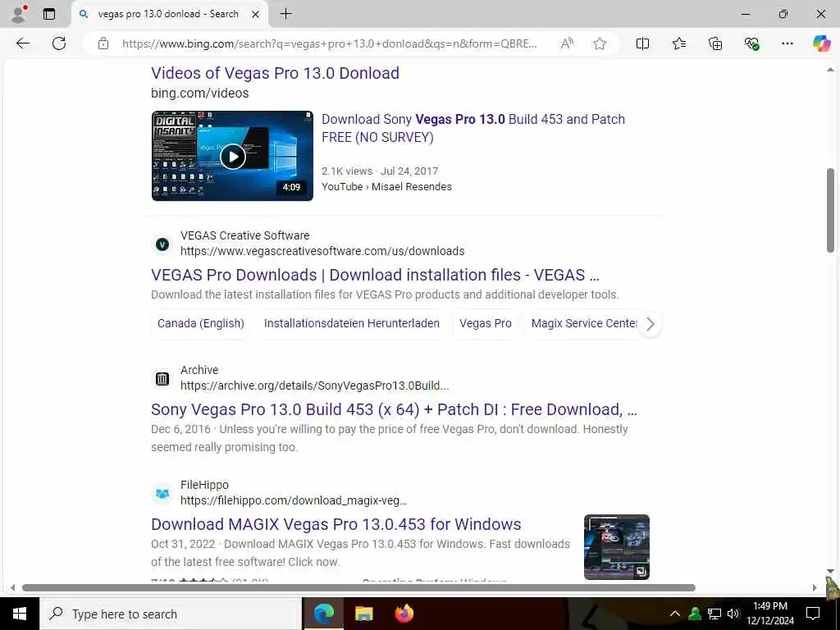The image size is (840, 630).
Task: Click the Archive site favicon
Action: pyautogui.click(x=162, y=379)
